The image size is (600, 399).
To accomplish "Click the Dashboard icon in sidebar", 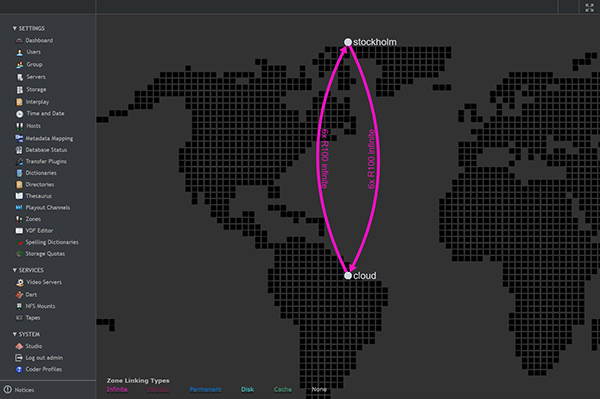I will [x=19, y=41].
